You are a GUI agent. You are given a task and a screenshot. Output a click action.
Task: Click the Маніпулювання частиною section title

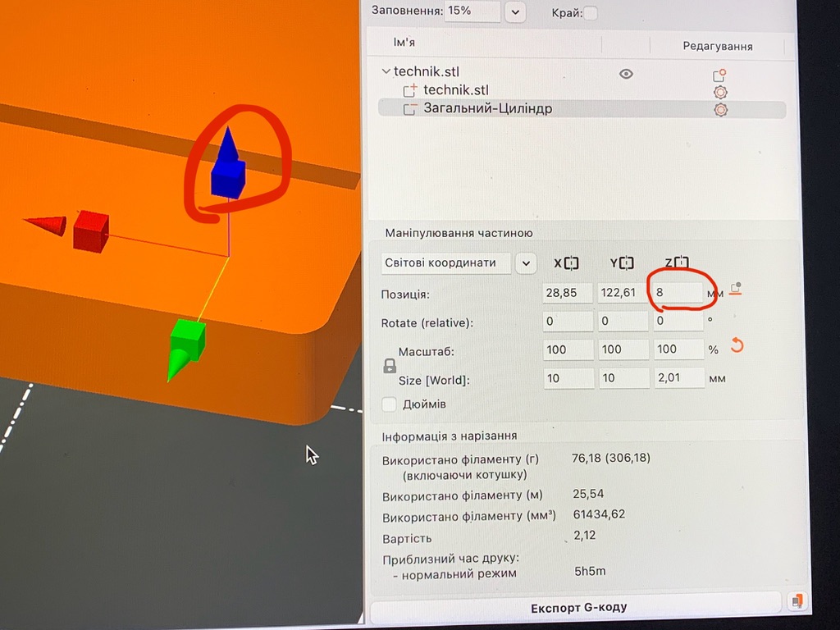pos(459,233)
